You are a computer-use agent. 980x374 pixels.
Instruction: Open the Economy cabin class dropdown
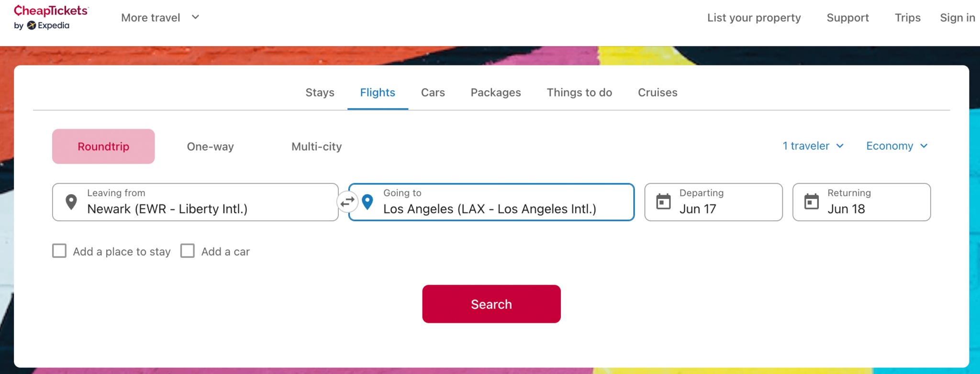click(895, 146)
